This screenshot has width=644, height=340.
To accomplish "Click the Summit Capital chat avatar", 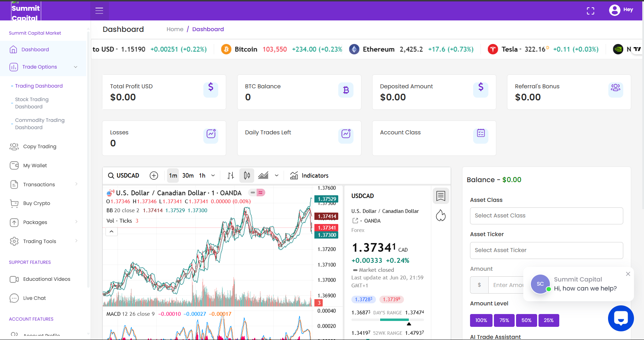I will click(540, 284).
